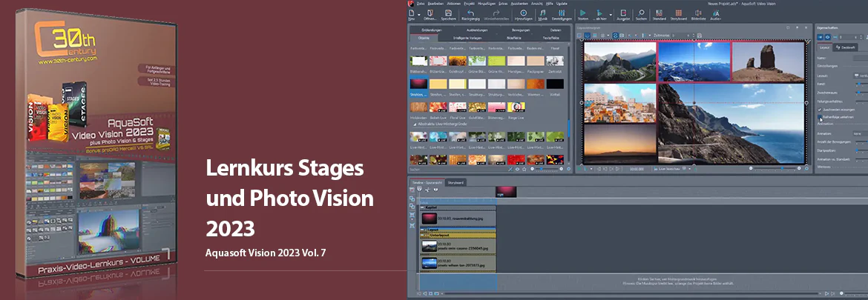Undo with the Rückgängig arrow

tap(470, 14)
